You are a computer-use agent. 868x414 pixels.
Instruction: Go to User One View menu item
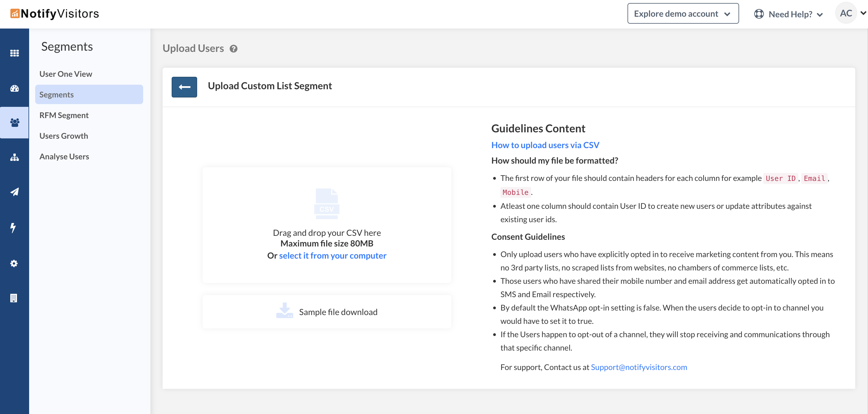(66, 74)
